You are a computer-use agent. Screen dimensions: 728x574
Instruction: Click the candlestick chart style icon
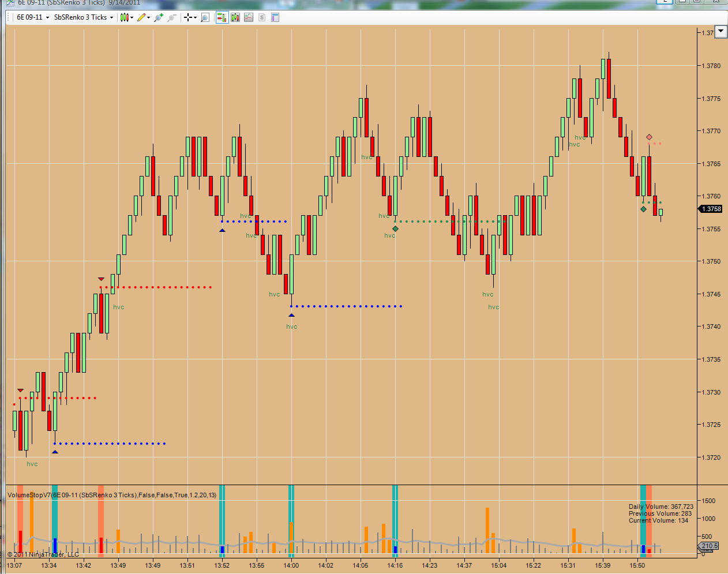pyautogui.click(x=124, y=17)
